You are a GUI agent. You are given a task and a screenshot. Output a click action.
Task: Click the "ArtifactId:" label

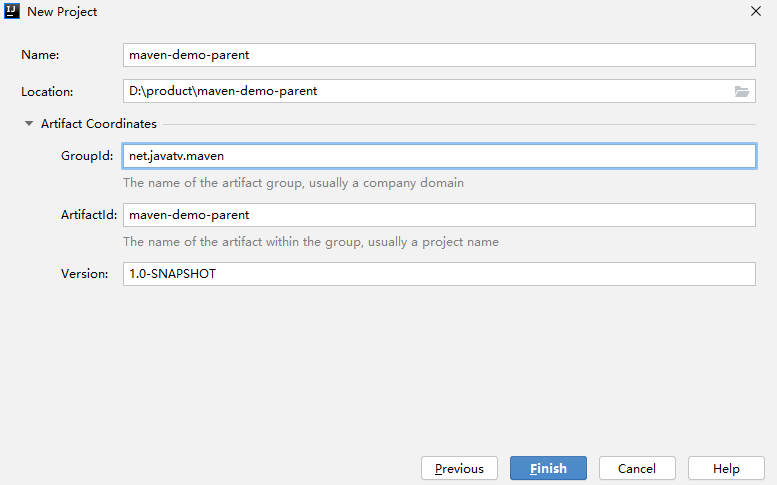click(x=89, y=215)
